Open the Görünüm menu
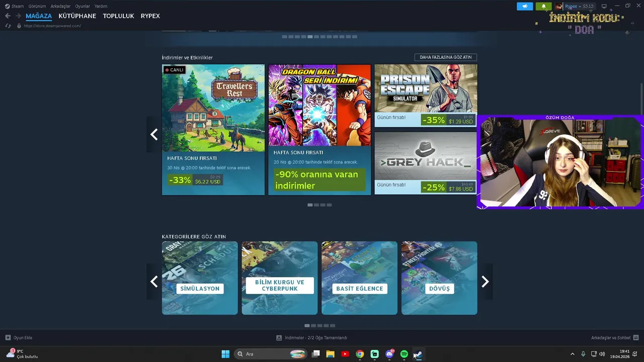Screen dimensions: 644x362 tap(37, 7)
